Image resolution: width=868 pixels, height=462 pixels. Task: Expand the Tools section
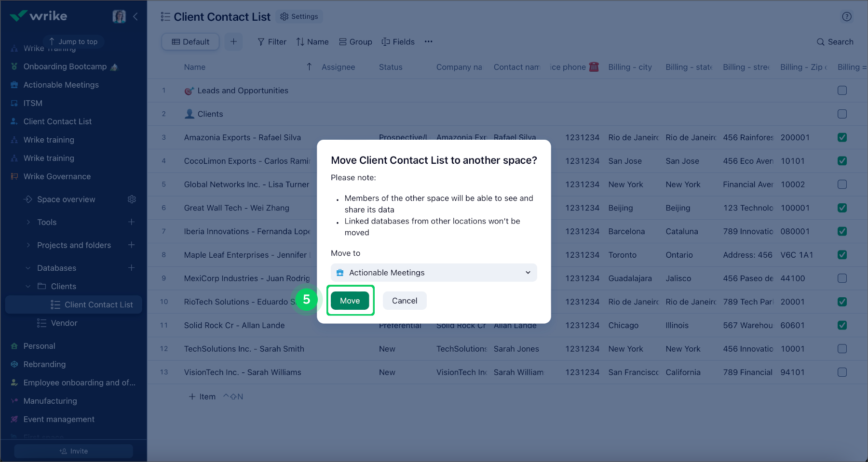(27, 222)
